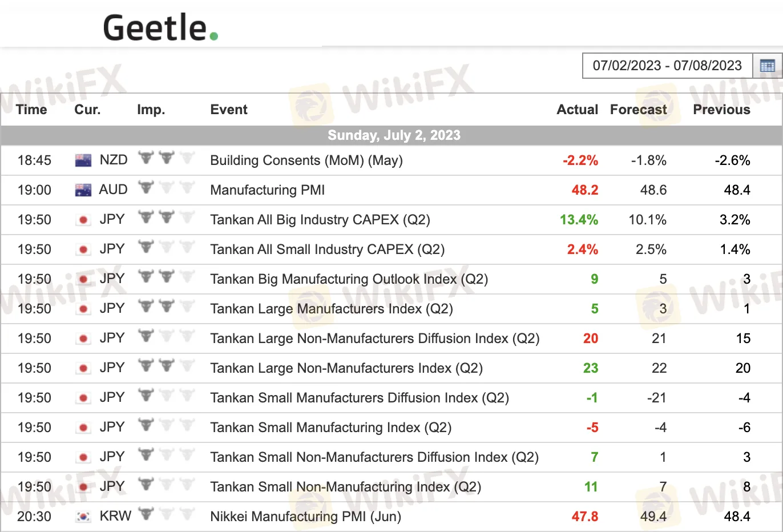Click the New Zealand flag icon
This screenshot has width=783, height=532.
83,160
